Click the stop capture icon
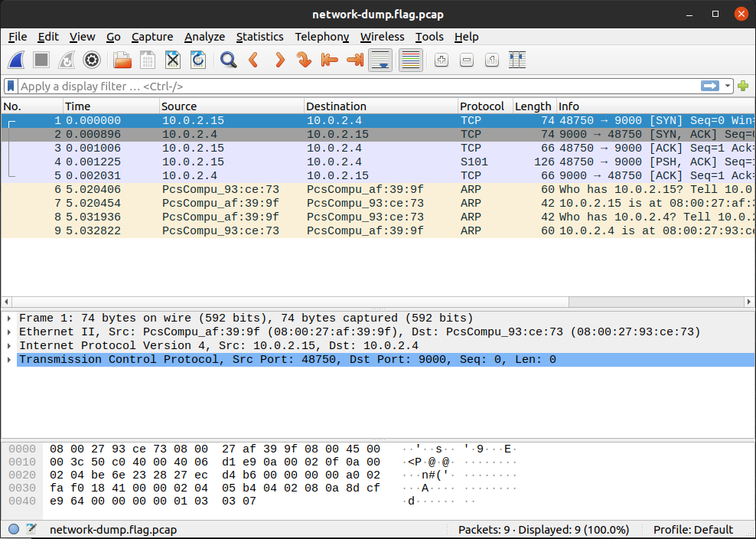 (41, 60)
